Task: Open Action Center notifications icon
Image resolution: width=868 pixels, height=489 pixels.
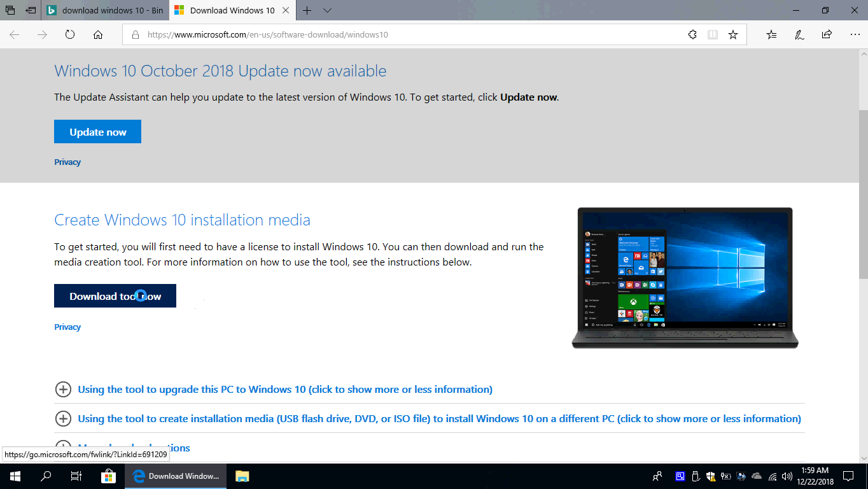Action: 848,476
